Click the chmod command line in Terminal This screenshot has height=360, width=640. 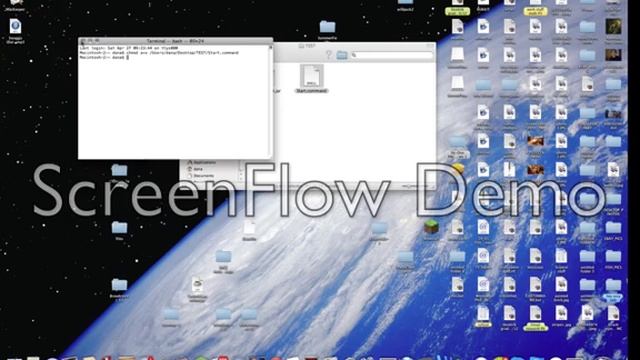(159, 53)
